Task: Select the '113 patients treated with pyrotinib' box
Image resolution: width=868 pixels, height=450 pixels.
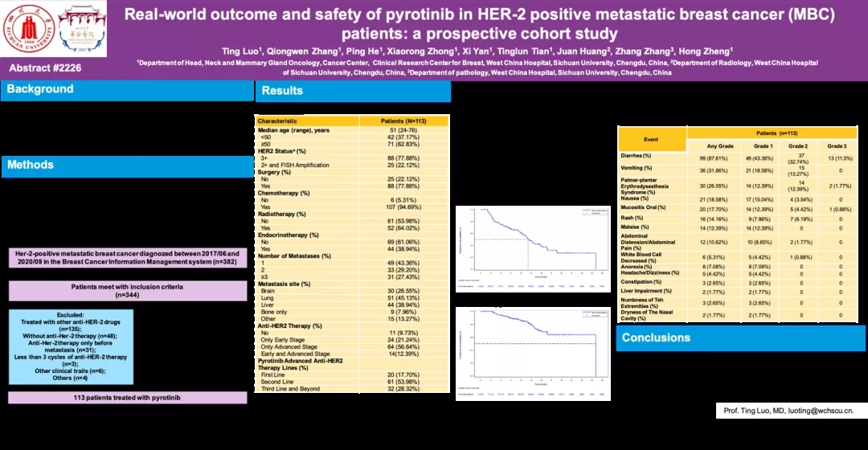Action: [x=127, y=398]
